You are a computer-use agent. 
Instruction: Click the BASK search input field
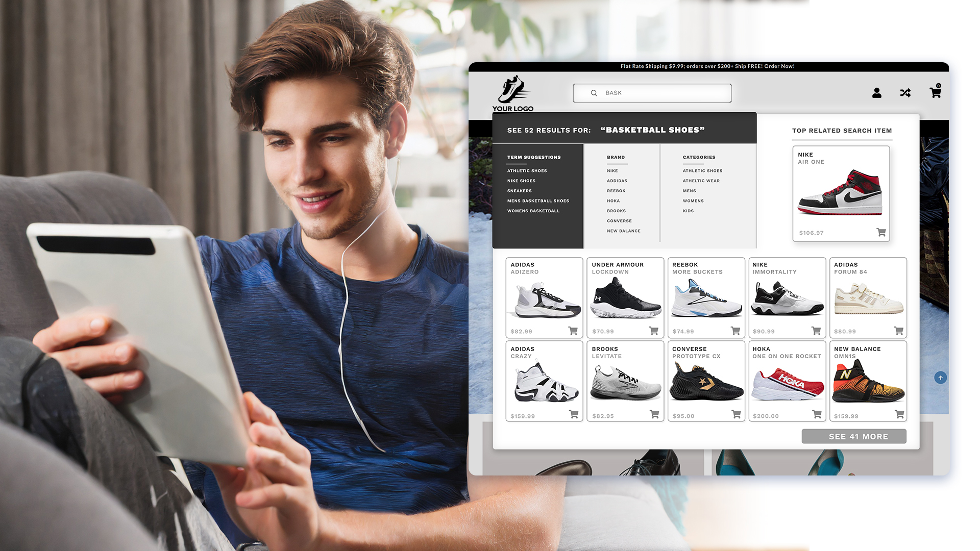pyautogui.click(x=652, y=92)
